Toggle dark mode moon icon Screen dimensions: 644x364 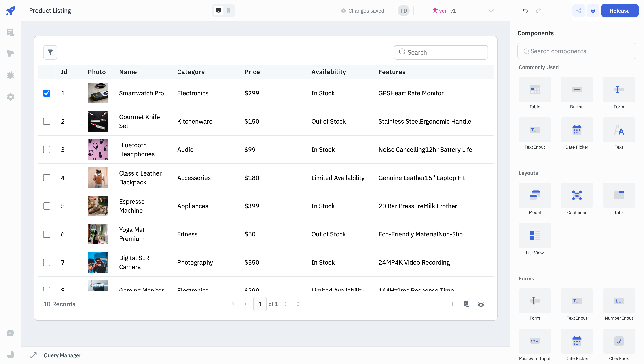pyautogui.click(x=10, y=355)
